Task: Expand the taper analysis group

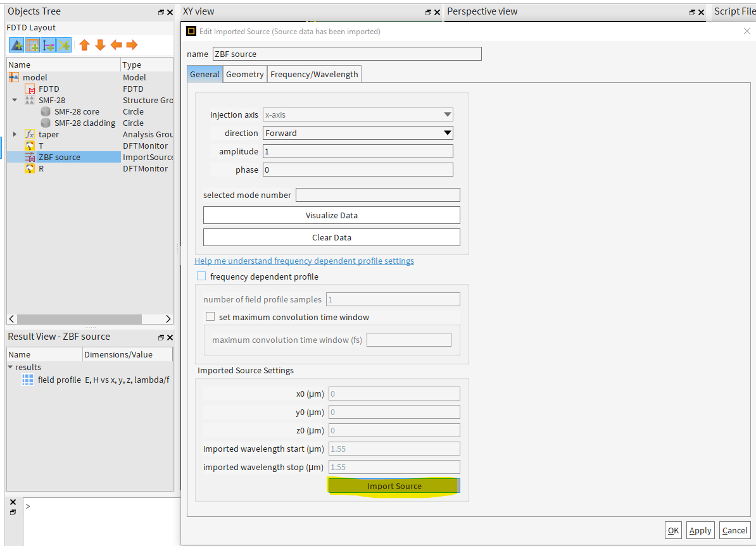Action: [x=15, y=134]
